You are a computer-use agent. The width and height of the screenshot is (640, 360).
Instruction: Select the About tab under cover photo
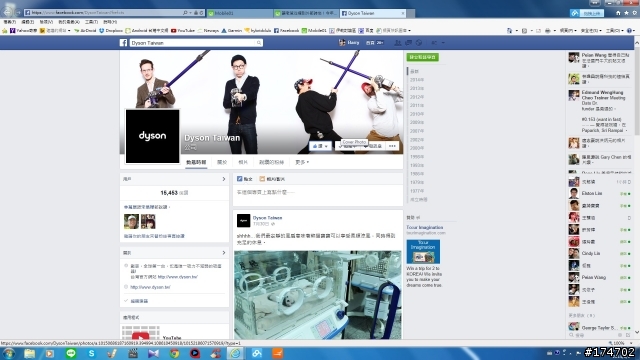tap(222, 162)
